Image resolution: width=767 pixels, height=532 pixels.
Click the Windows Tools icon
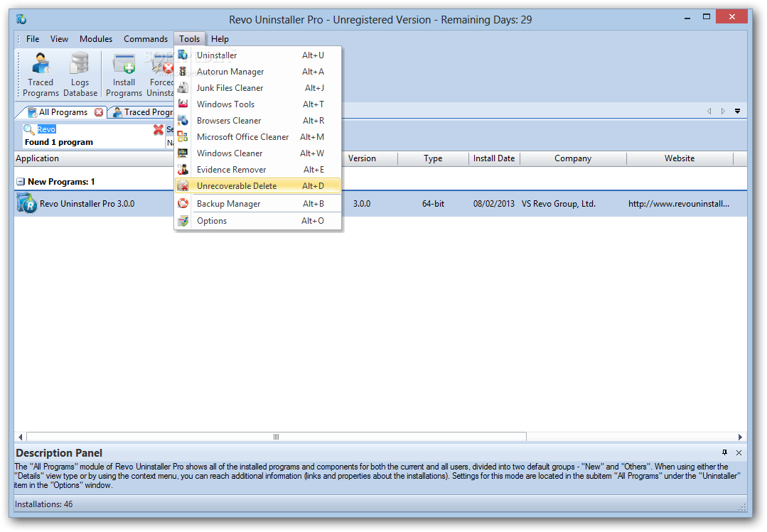183,104
